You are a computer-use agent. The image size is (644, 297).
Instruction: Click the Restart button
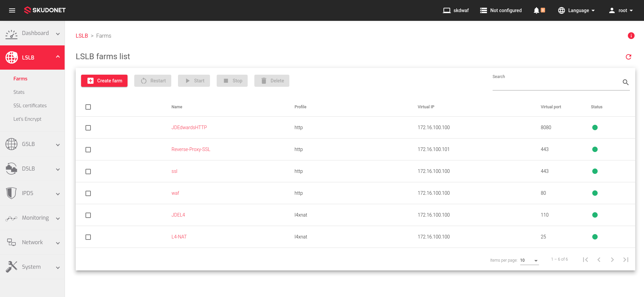click(x=153, y=81)
